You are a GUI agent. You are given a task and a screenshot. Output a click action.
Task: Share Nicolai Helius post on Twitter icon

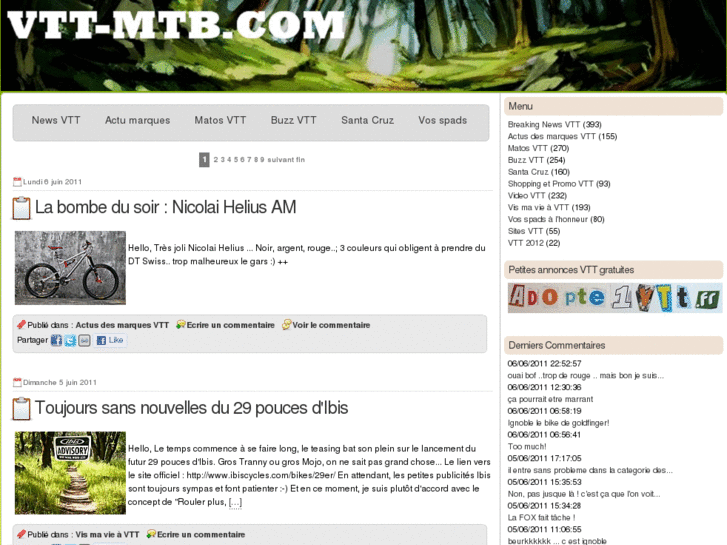[70, 340]
